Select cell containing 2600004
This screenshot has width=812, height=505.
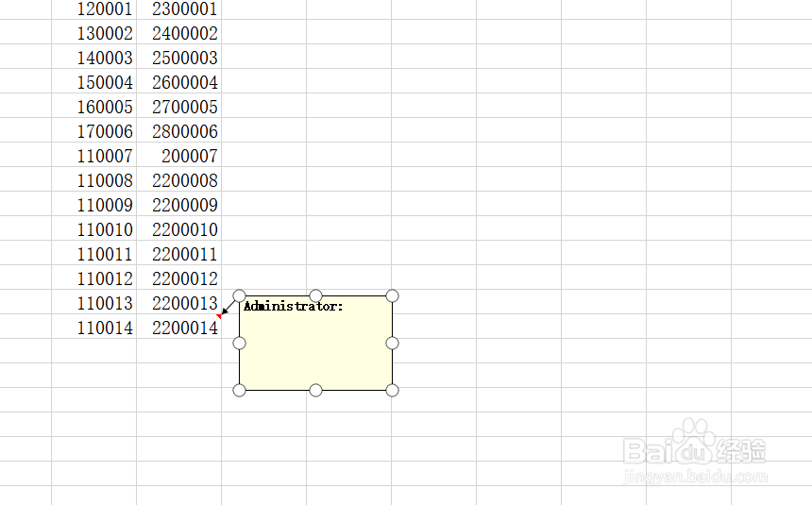[179, 81]
